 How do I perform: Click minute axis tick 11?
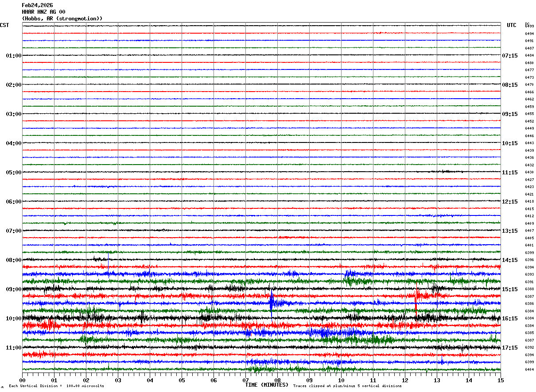373,380
